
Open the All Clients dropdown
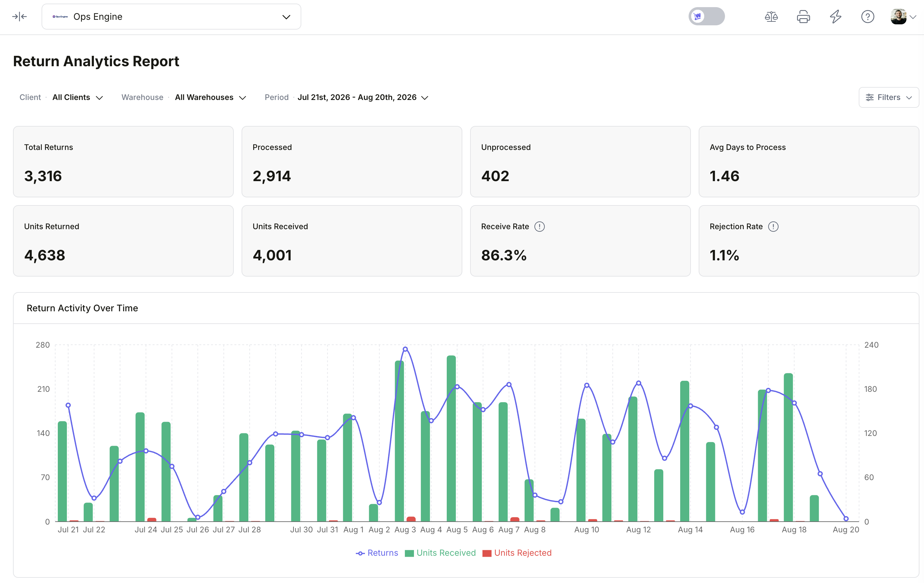point(78,97)
